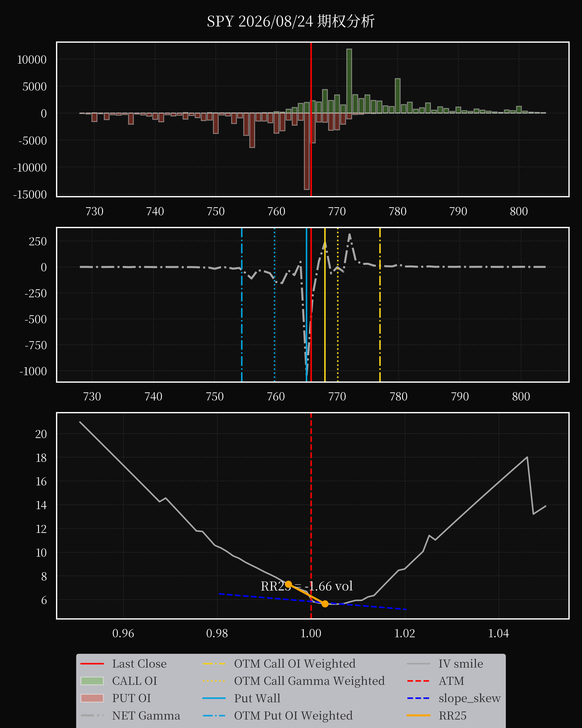Click the "14" IV axis label
Viewport: 582px width, 728px height.
click(x=41, y=505)
